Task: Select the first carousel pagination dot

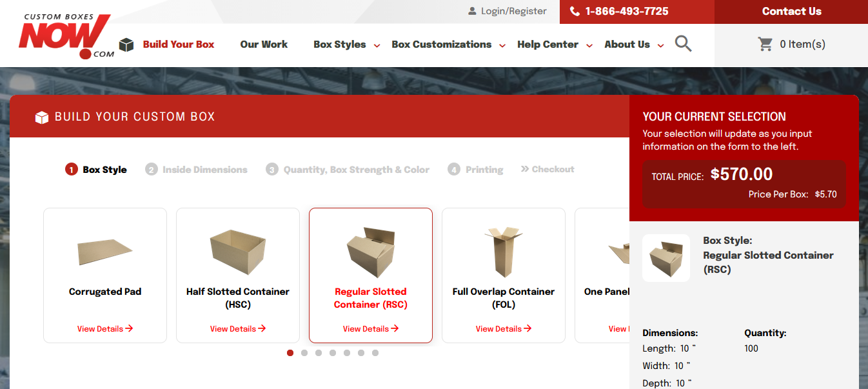Action: point(290,353)
